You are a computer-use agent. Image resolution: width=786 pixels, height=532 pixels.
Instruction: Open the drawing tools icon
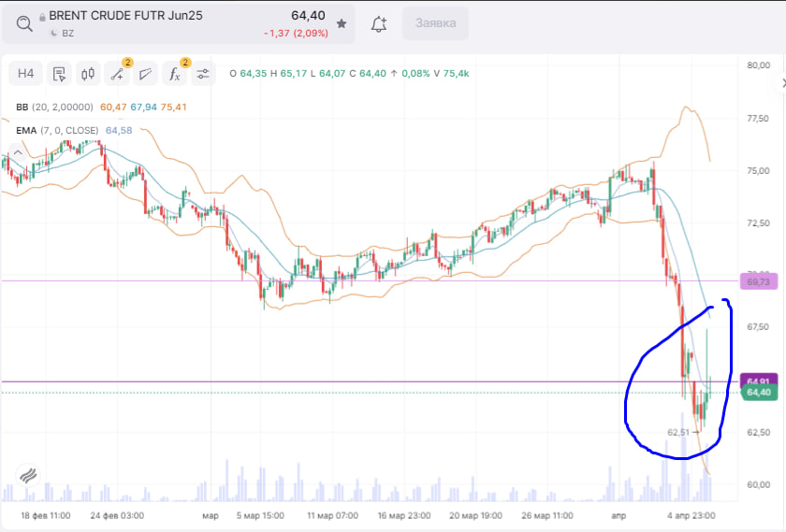117,74
